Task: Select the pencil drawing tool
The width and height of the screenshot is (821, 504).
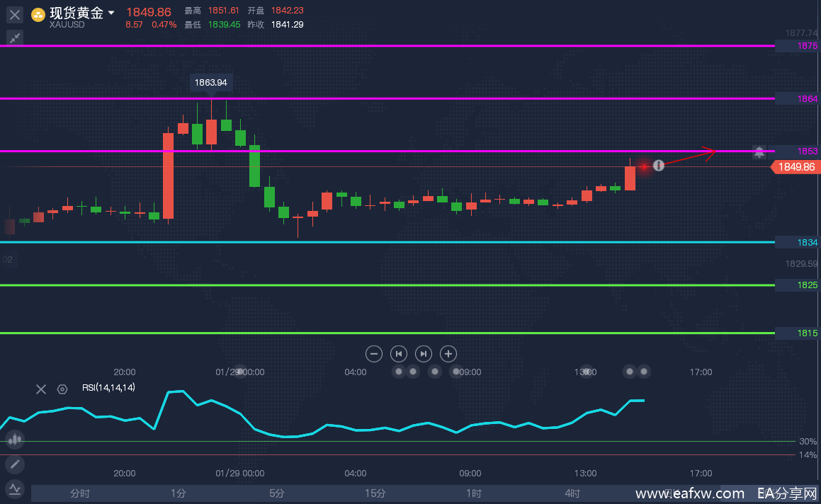Action: [x=15, y=464]
